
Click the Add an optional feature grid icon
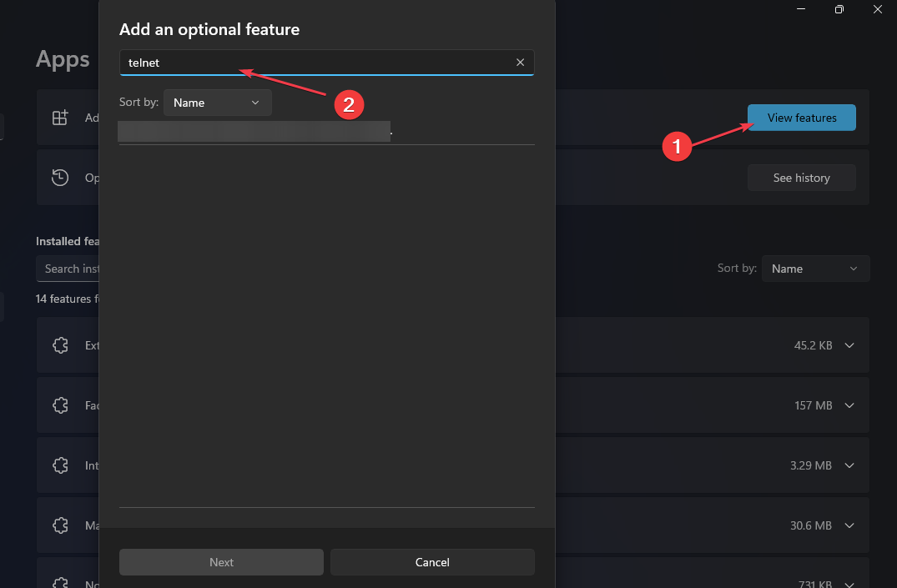60,118
